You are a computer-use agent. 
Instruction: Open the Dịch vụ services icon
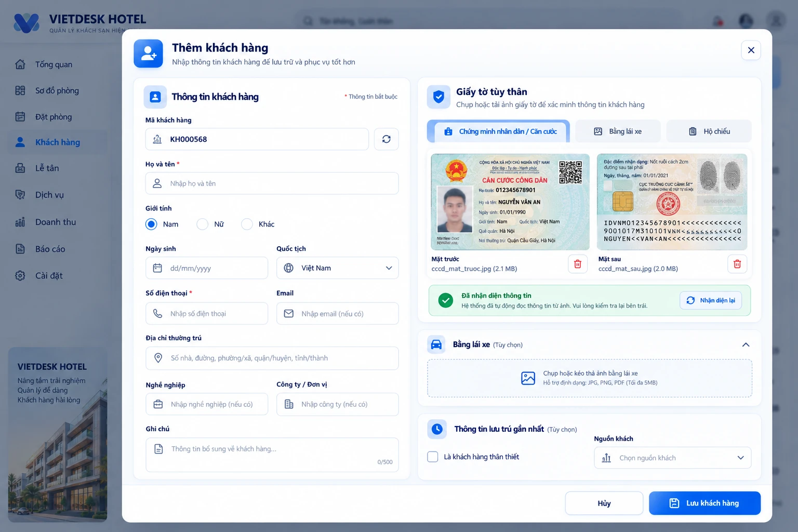coord(20,195)
